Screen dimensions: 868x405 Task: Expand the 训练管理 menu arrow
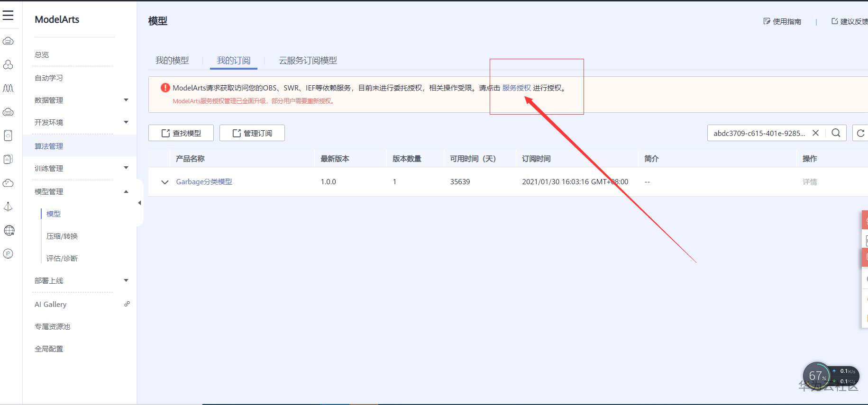click(126, 168)
